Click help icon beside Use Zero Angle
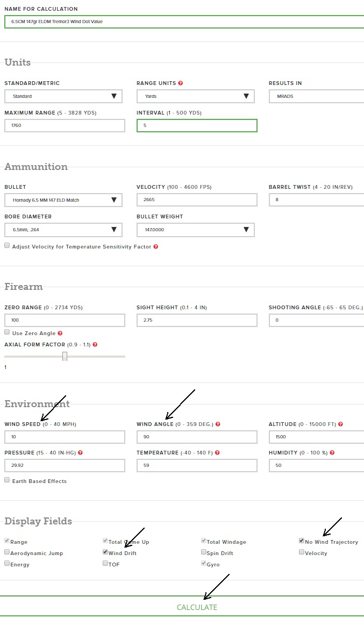The height and width of the screenshot is (625, 364). (x=60, y=333)
